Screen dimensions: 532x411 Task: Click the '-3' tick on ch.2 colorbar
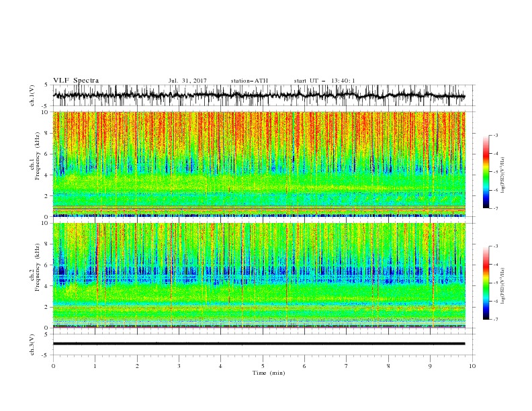[495, 246]
